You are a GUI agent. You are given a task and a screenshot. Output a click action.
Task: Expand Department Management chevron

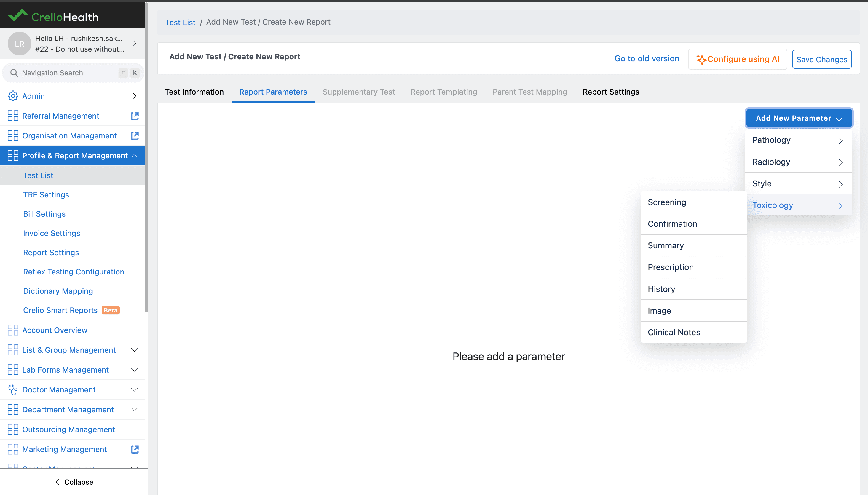pos(135,410)
